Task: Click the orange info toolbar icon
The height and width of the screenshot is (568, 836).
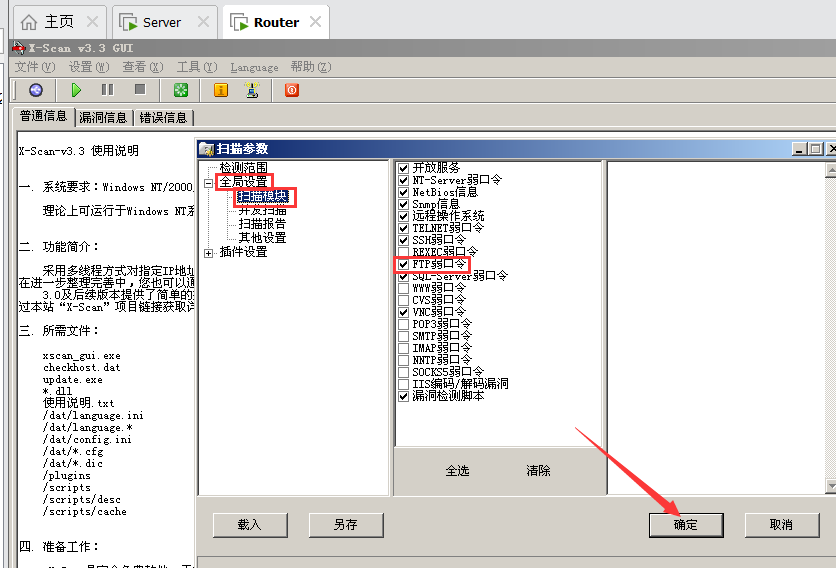Action: point(221,90)
